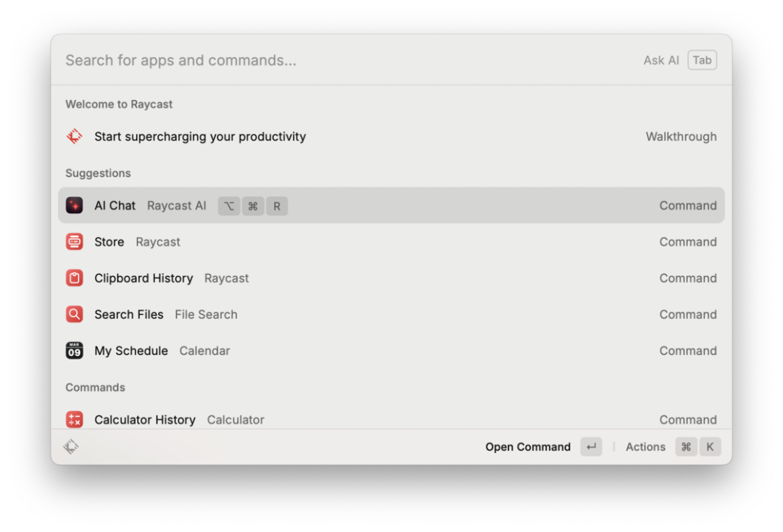
Task: Click the Raycast icon in bottom bar
Action: (x=71, y=446)
